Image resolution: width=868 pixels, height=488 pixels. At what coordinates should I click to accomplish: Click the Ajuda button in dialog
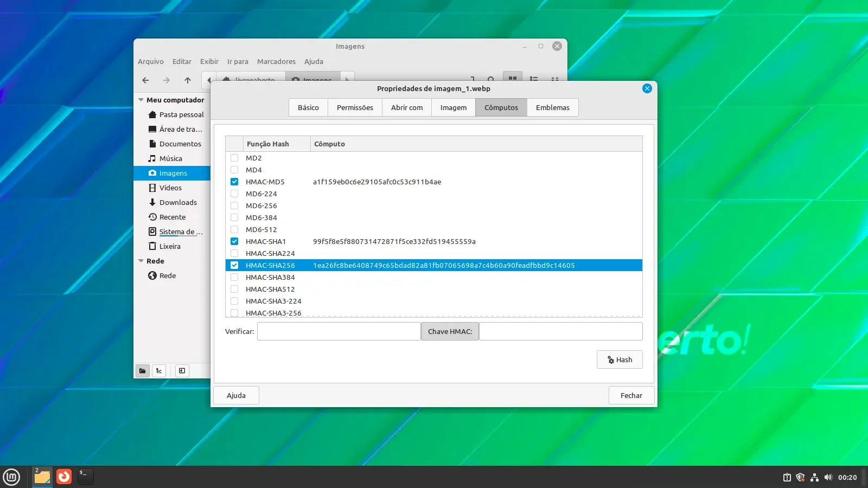click(x=236, y=395)
